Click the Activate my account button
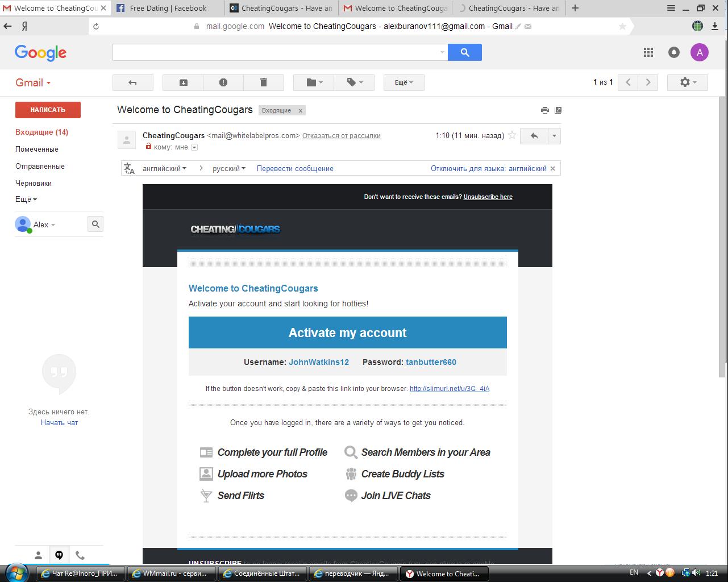728x582 pixels. 348,332
